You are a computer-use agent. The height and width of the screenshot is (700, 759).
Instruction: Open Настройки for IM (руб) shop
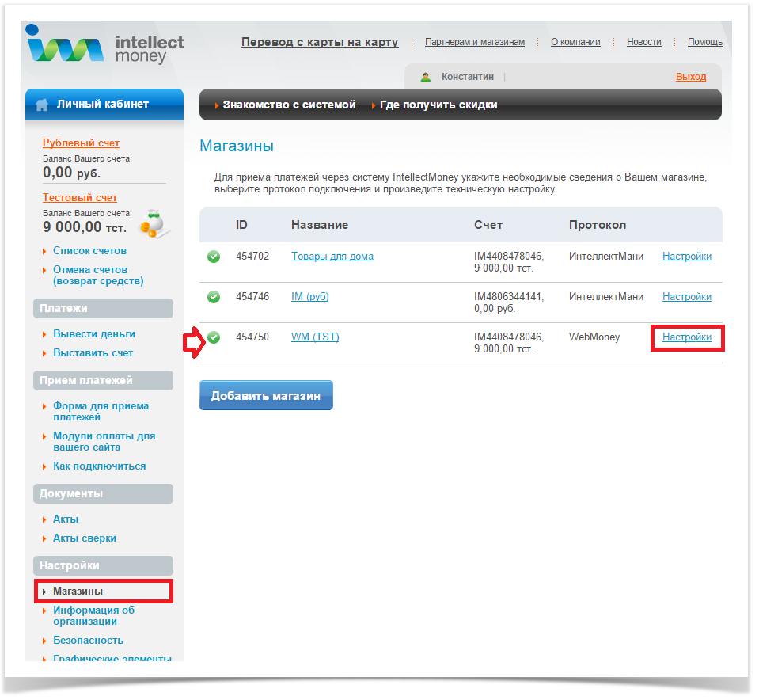pyautogui.click(x=686, y=297)
